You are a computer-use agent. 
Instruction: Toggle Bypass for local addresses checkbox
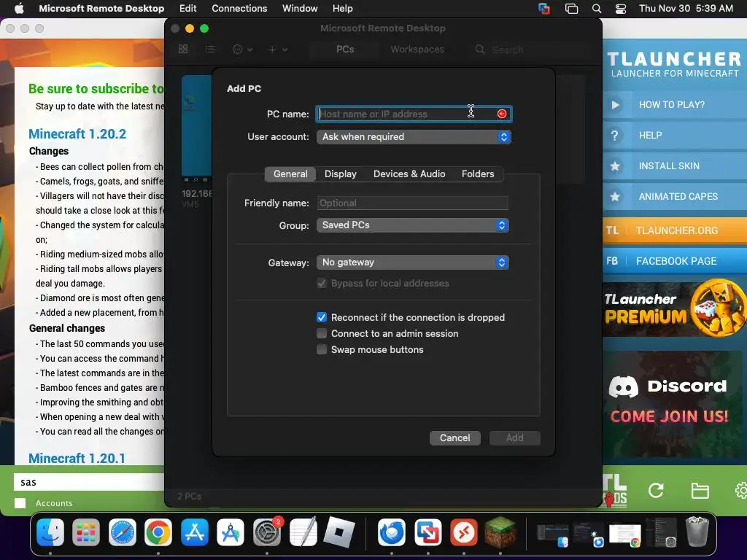(x=322, y=284)
